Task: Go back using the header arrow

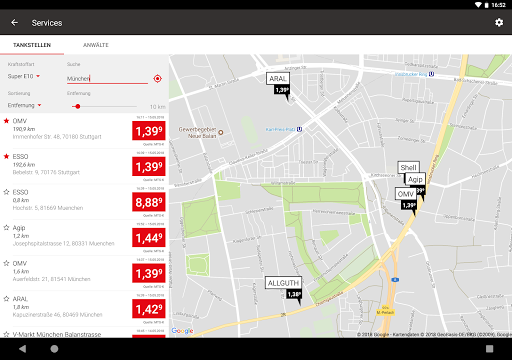Action: coord(14,22)
